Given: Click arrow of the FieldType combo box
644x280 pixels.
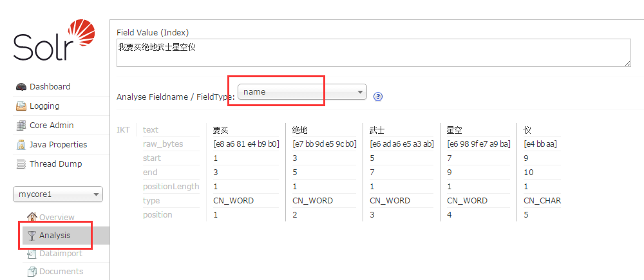Looking at the screenshot, I should [x=360, y=92].
